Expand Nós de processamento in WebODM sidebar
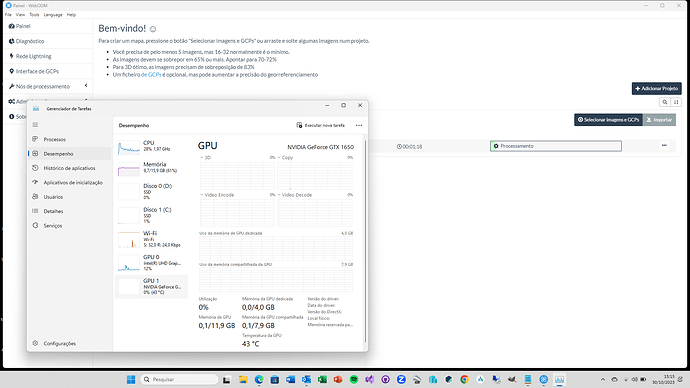Screen dimensions: 690x388 click(48, 86)
